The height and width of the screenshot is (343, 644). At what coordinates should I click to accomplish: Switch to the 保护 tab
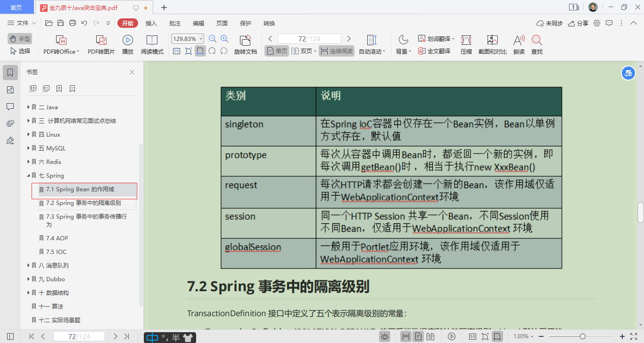[x=246, y=23]
